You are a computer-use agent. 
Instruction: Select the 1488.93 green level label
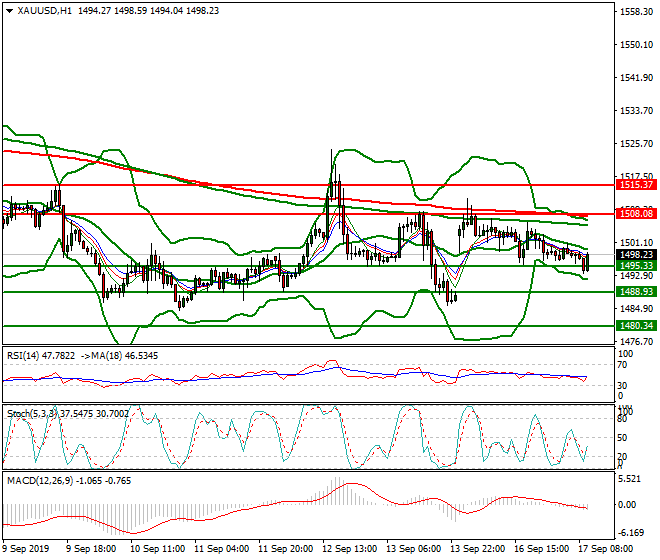click(x=636, y=291)
